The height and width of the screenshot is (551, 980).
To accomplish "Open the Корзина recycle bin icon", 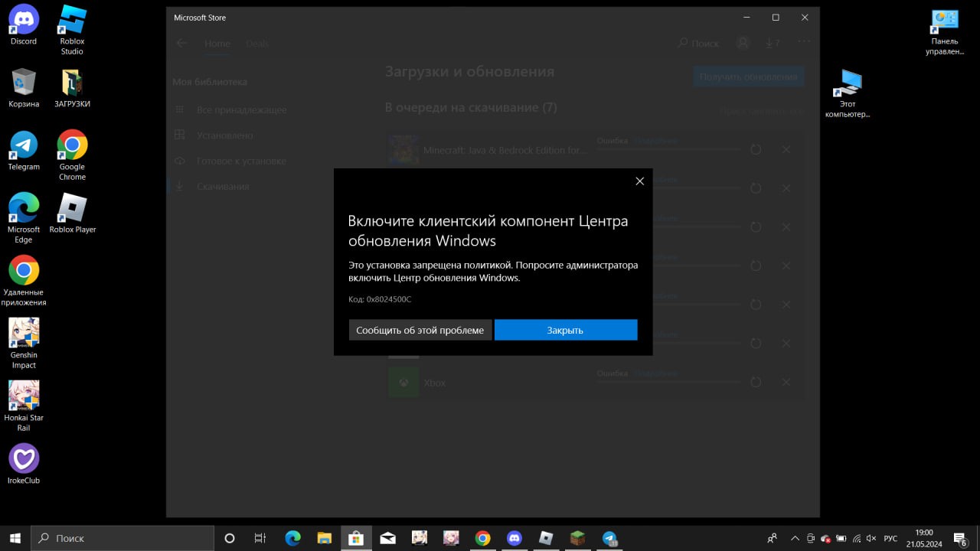I will (24, 87).
